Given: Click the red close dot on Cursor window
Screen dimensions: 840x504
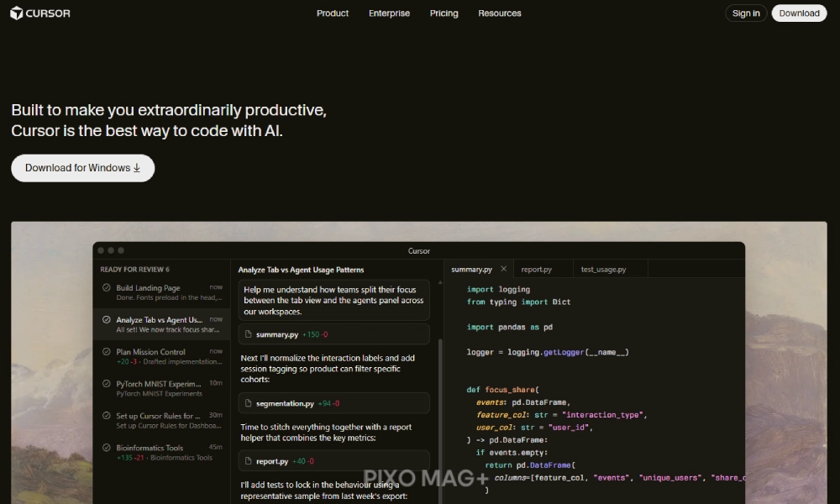Looking at the screenshot, I should (x=101, y=250).
